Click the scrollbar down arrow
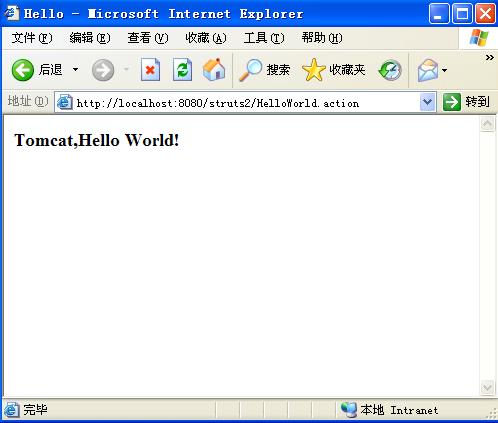This screenshot has width=498, height=423. (x=487, y=387)
